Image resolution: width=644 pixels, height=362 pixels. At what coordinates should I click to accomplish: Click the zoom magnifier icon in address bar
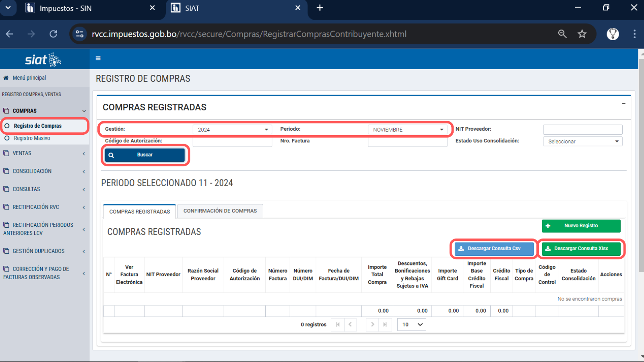coord(562,34)
